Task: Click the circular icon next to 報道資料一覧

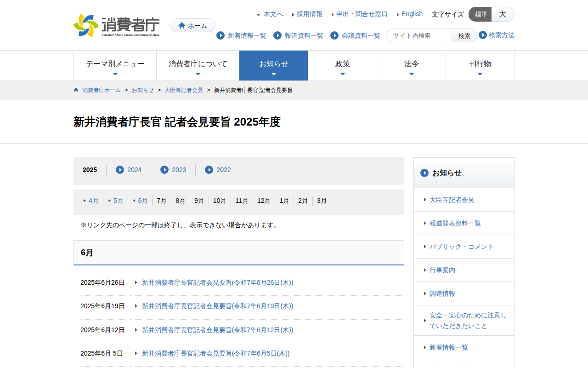Action: click(x=277, y=35)
